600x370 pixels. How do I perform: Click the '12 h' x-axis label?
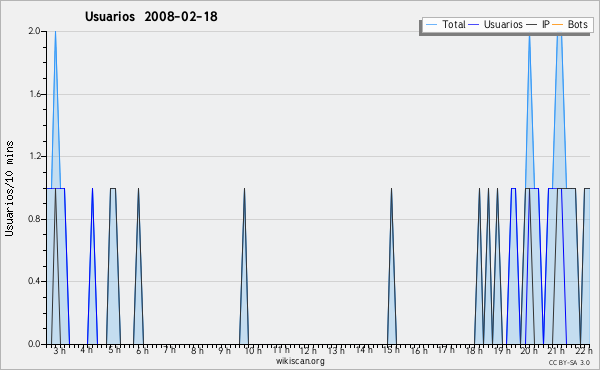[308, 351]
